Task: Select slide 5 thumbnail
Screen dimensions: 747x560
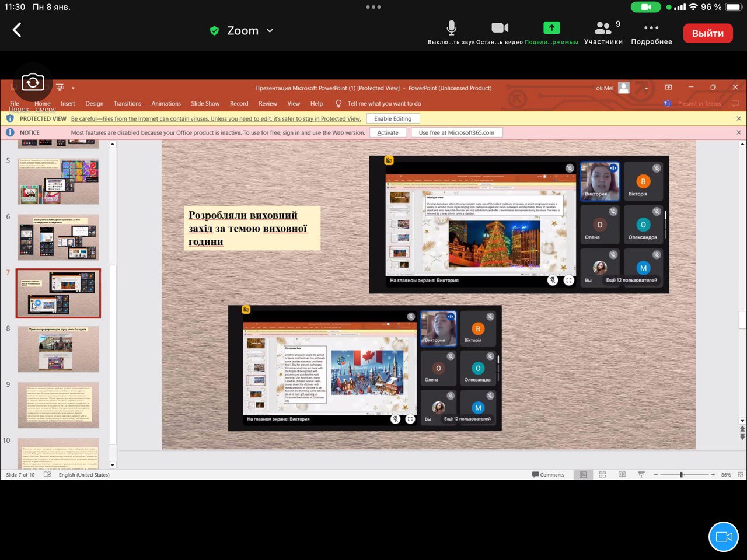Action: point(58,181)
